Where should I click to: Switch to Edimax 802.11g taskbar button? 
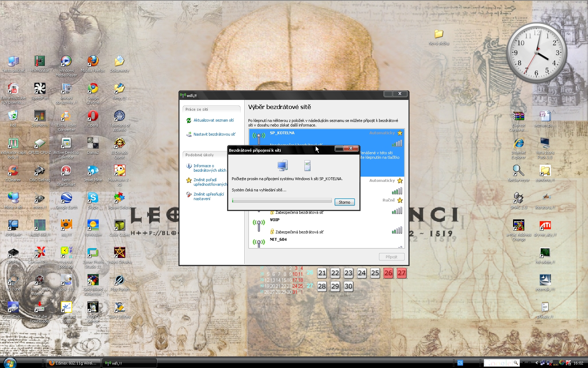(x=74, y=363)
